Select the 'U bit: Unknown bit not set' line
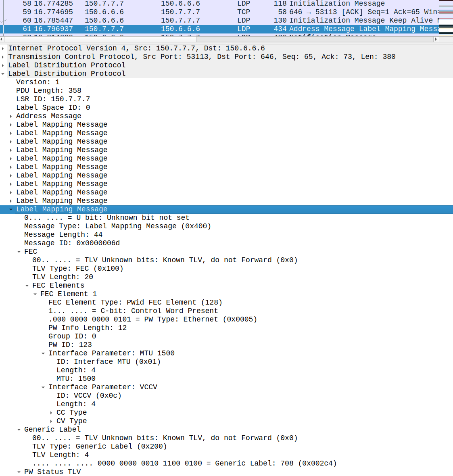This screenshot has height=476, width=453. (106, 218)
